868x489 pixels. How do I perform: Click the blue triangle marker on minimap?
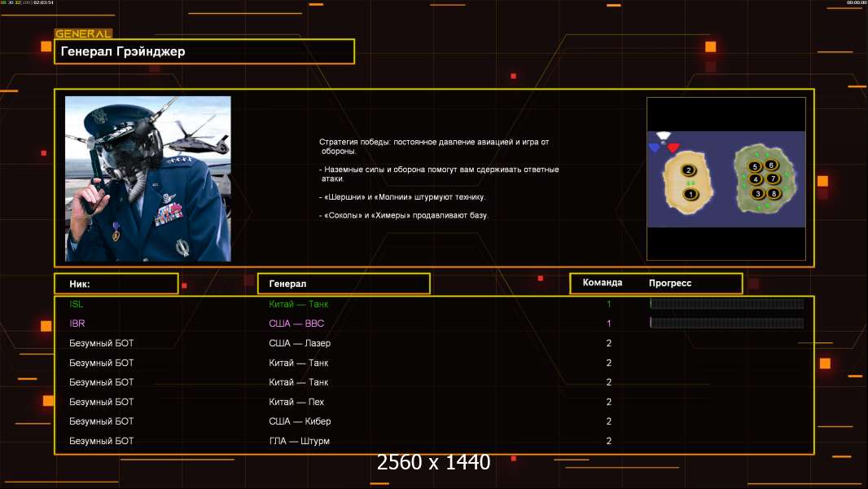[655, 148]
